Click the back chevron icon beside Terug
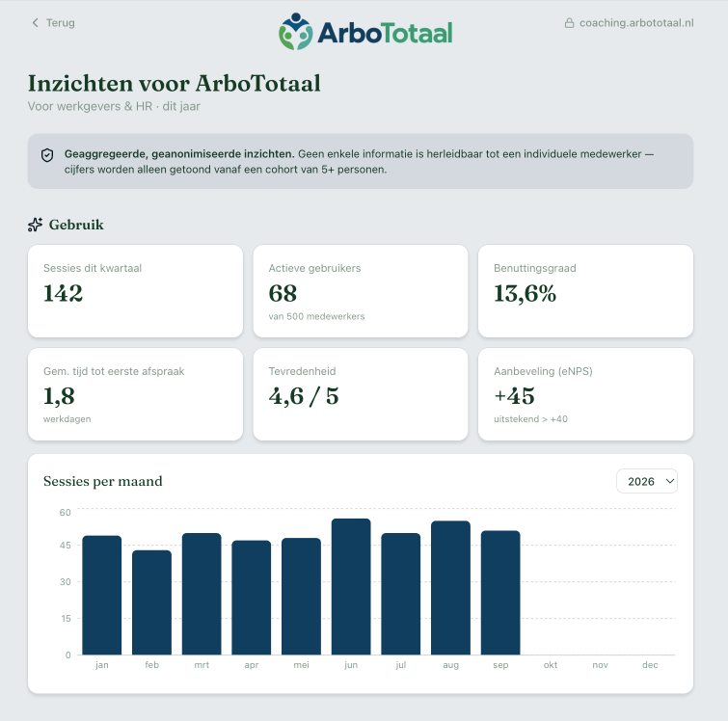This screenshot has width=728, height=721. (35, 23)
